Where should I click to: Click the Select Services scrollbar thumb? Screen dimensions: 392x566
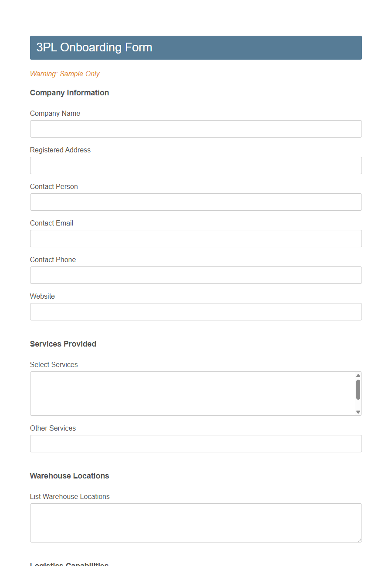[358, 390]
